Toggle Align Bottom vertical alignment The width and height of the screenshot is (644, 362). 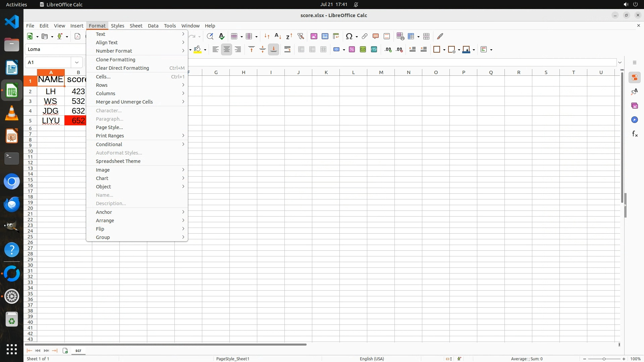coord(274,50)
